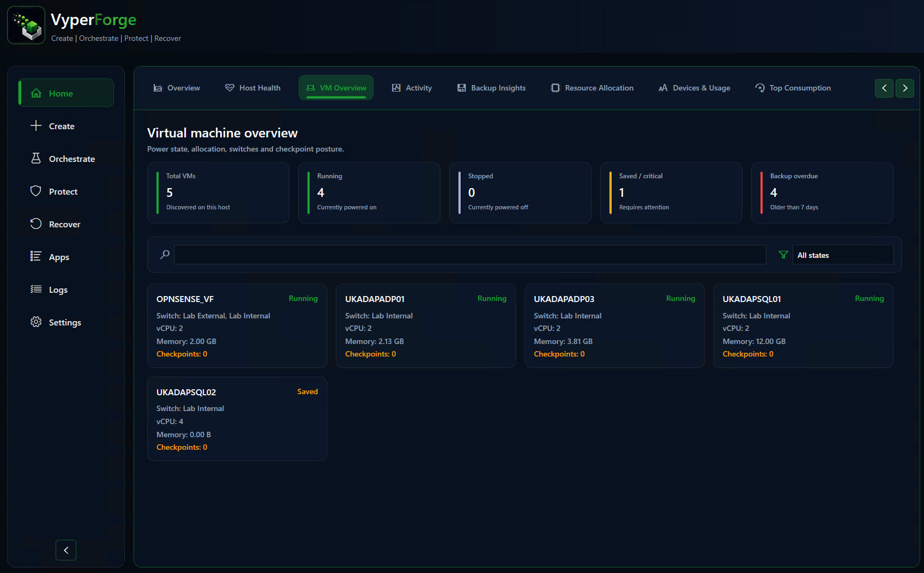Image resolution: width=924 pixels, height=573 pixels.
Task: Click the Total VMs summary card
Action: (218, 192)
